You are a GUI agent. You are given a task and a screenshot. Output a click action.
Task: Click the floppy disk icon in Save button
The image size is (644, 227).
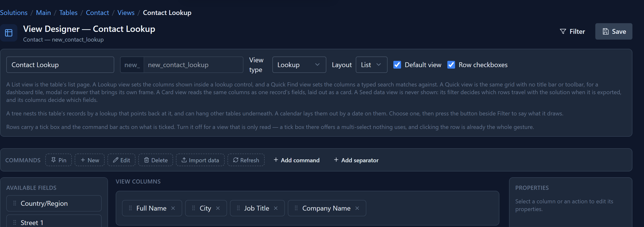click(x=605, y=31)
